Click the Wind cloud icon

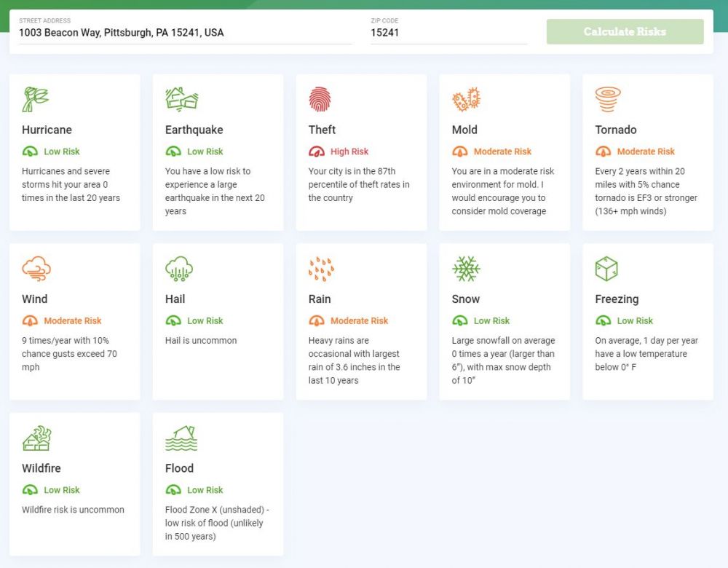coord(36,269)
